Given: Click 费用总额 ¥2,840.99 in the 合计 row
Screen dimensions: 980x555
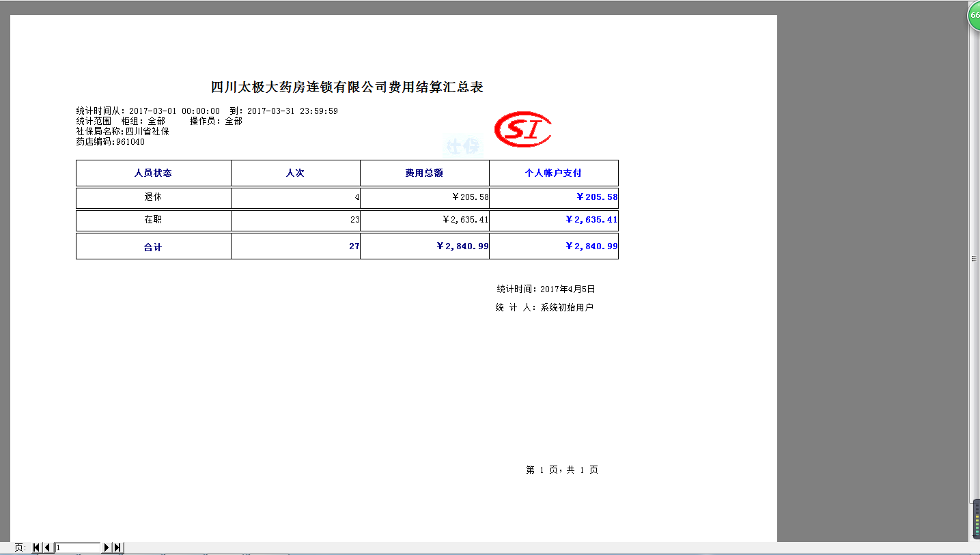Looking at the screenshot, I should 462,246.
